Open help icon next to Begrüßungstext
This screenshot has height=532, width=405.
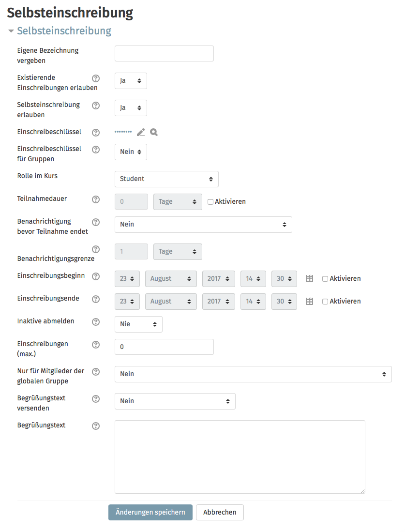(x=96, y=426)
